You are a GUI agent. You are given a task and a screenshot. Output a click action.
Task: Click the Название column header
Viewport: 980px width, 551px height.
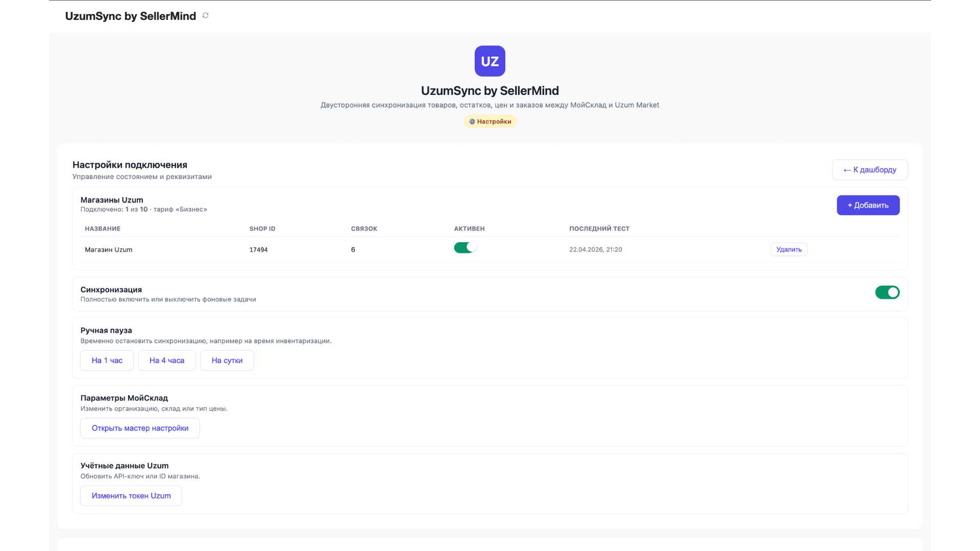[103, 229]
